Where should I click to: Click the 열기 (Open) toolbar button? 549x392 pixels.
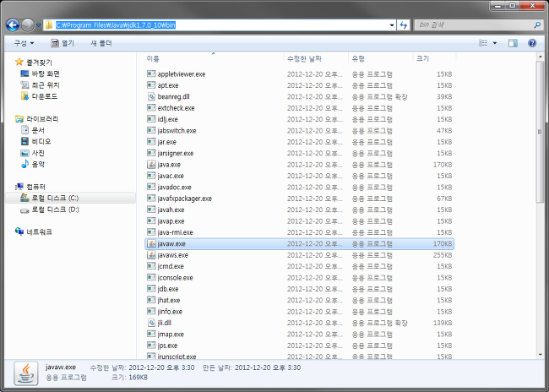(x=63, y=43)
